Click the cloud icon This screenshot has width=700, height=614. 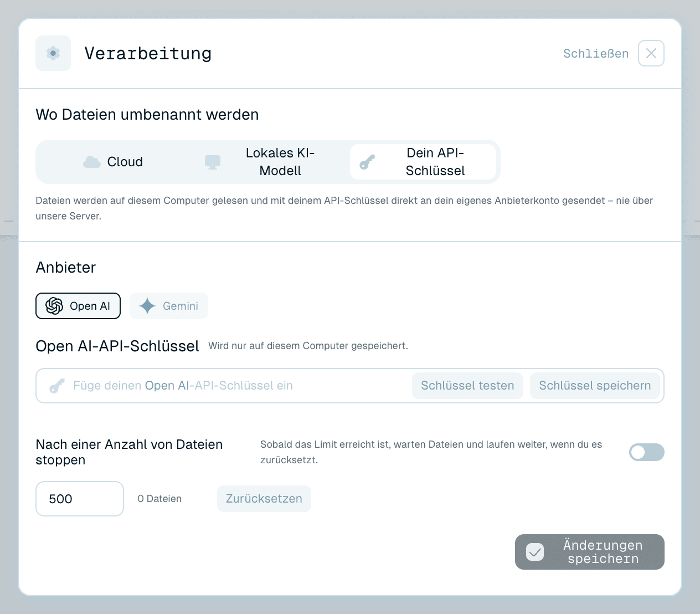point(92,162)
